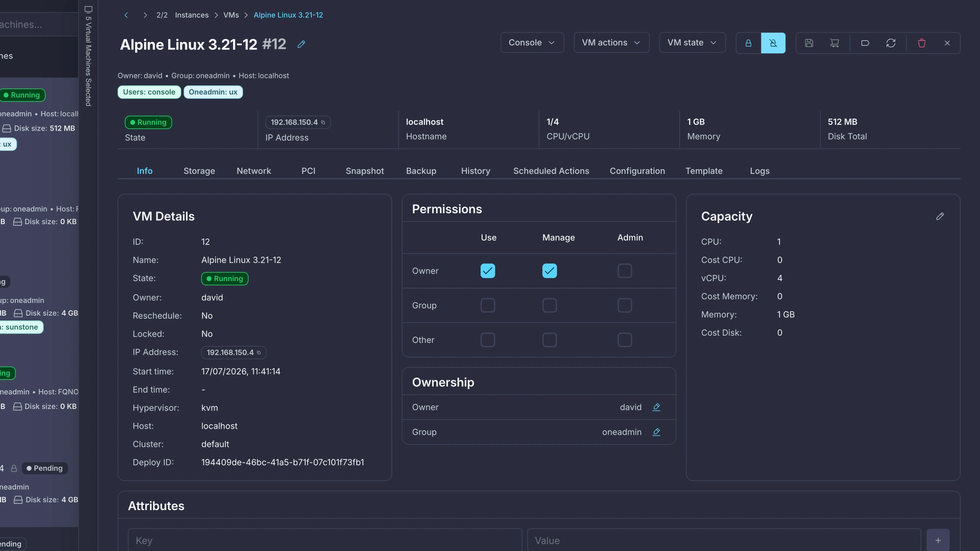Switch to the Info tab
Viewport: 980px width, 551px height.
point(145,171)
